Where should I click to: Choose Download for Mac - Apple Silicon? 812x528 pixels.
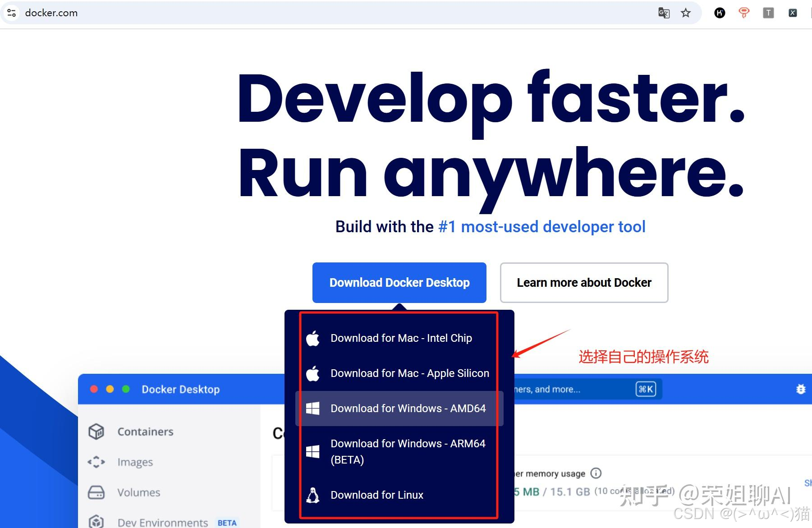[399, 373]
